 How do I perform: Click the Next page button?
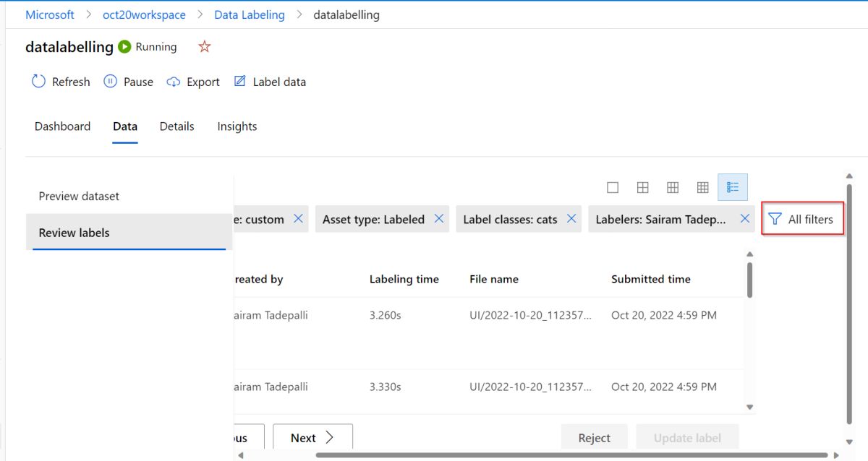coord(312,438)
